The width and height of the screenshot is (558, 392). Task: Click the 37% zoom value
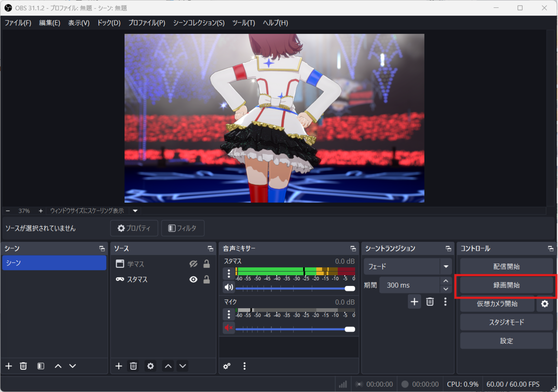point(24,211)
